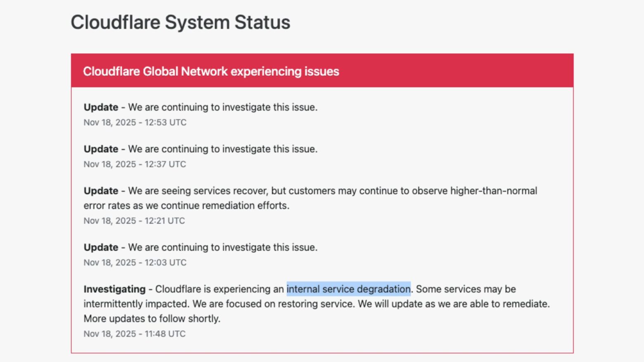Click the bold Update label above 12:37 UTC
Image resolution: width=644 pixels, height=362 pixels.
pos(101,149)
